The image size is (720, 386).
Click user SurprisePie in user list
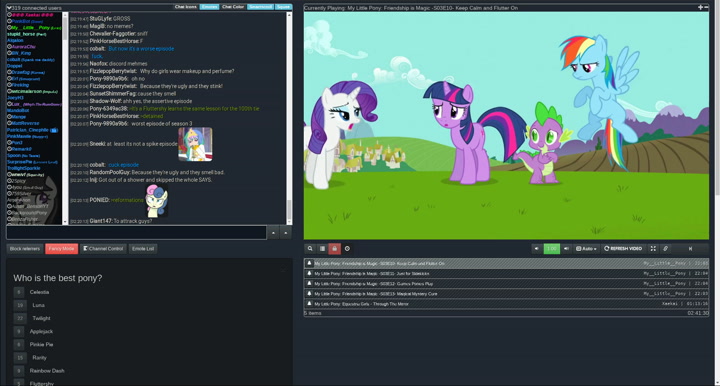20,162
